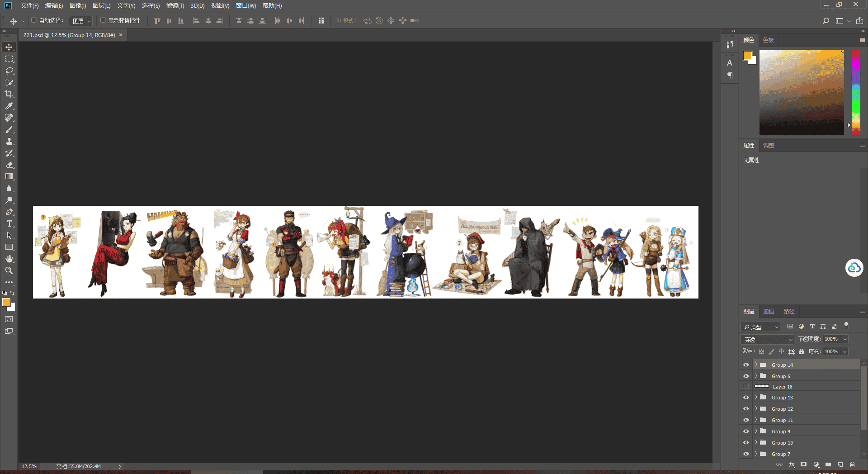Viewport: 868px width, 474px height.
Task: Select the Move tool in the toolbox
Action: [x=9, y=47]
